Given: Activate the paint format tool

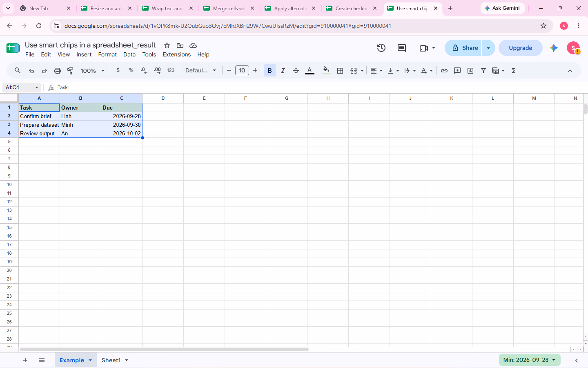Looking at the screenshot, I should 71,71.
